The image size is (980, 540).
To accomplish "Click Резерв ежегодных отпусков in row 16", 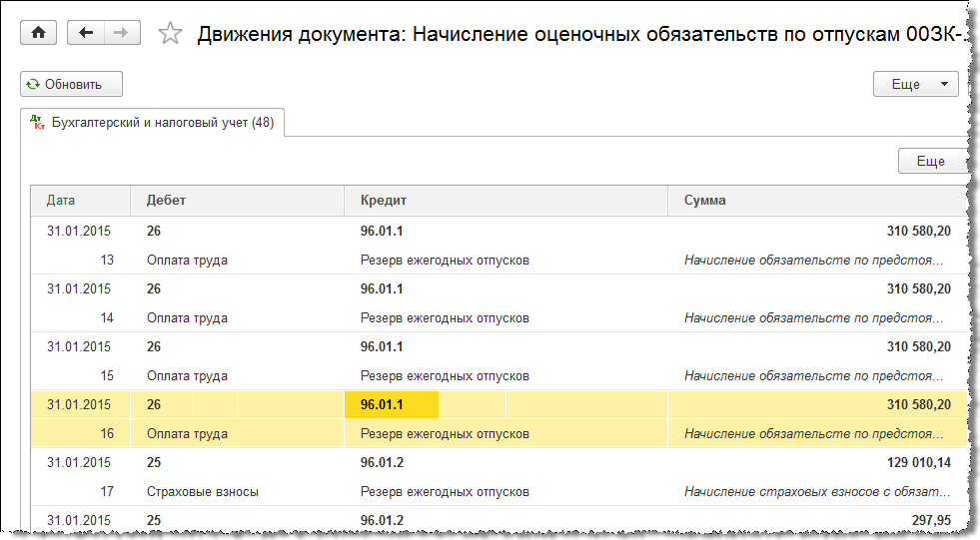I will pos(445,434).
